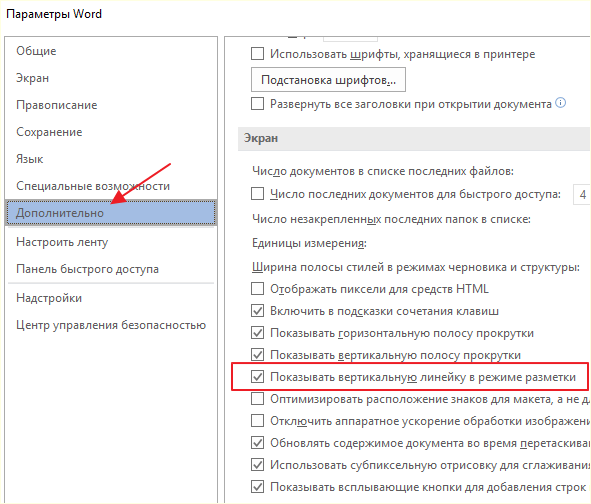
Task: Open the Общие settings category
Action: click(x=36, y=51)
